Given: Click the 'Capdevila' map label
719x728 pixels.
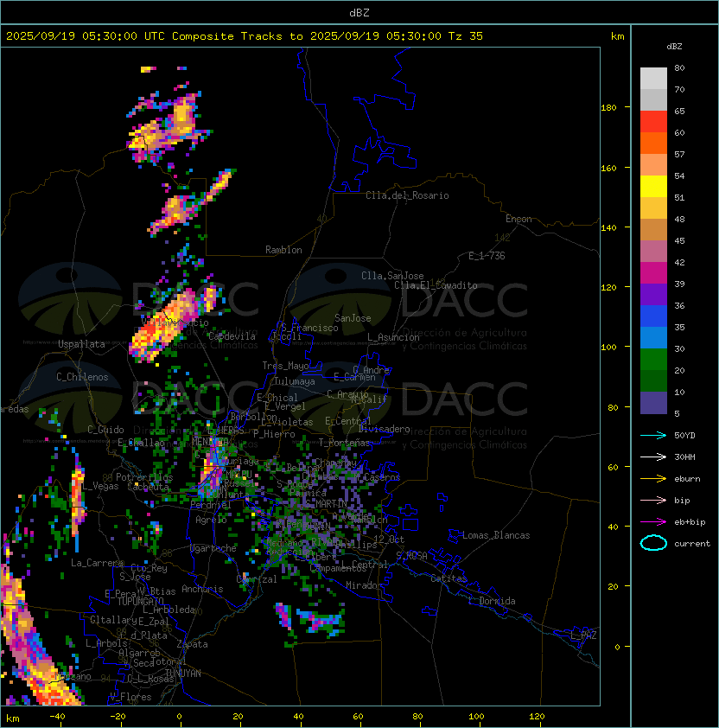Looking at the screenshot, I should [x=232, y=336].
